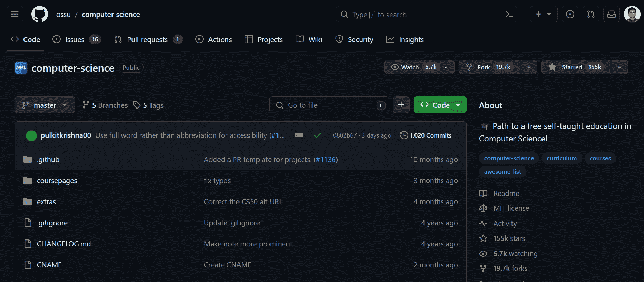The image size is (644, 282).
Task: Focus the Go to file field
Action: [x=329, y=105]
